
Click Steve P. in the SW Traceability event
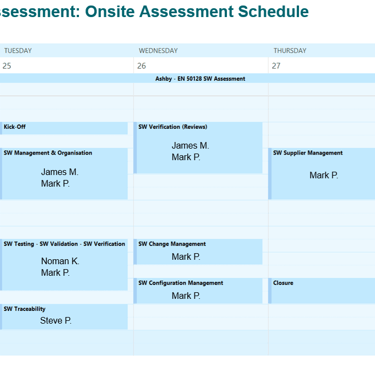point(56,321)
